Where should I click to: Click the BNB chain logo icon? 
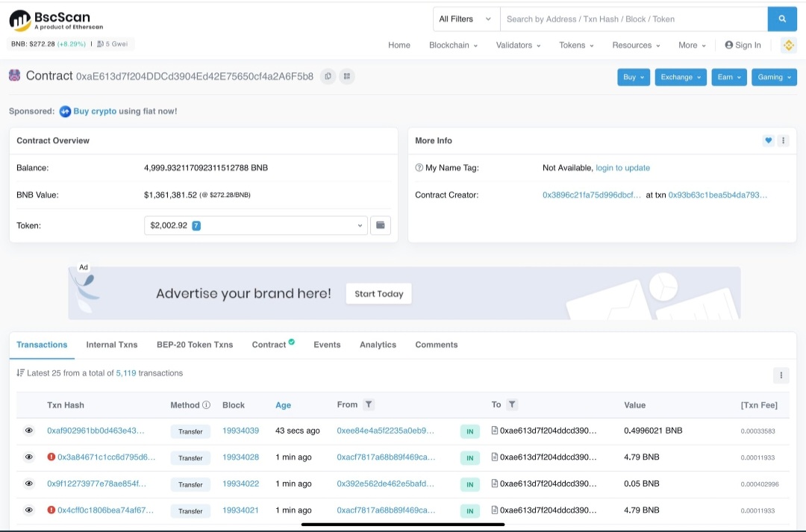click(x=788, y=46)
